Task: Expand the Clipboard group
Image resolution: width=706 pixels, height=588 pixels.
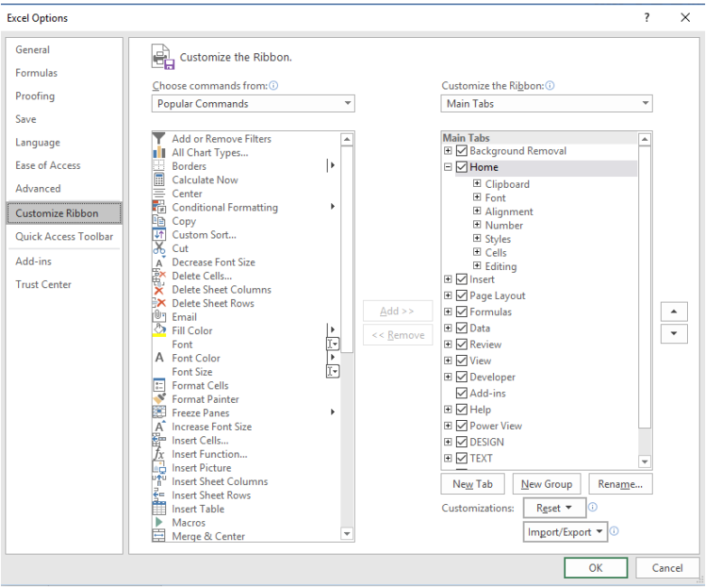Action: click(x=477, y=183)
